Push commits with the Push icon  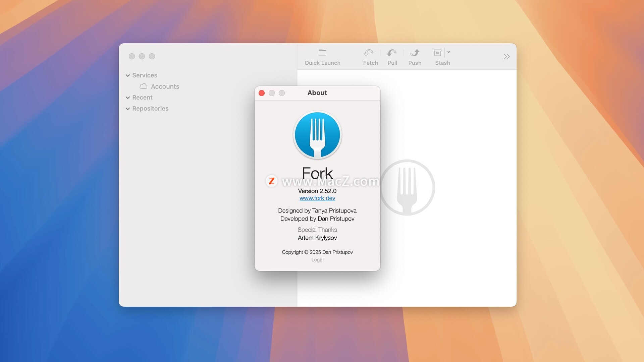tap(415, 53)
